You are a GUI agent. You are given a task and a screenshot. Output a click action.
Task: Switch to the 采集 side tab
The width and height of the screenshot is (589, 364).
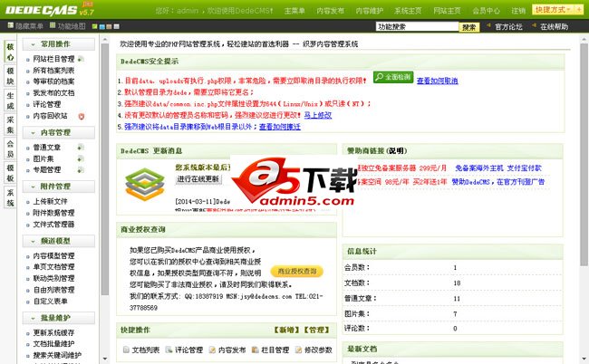(10, 125)
